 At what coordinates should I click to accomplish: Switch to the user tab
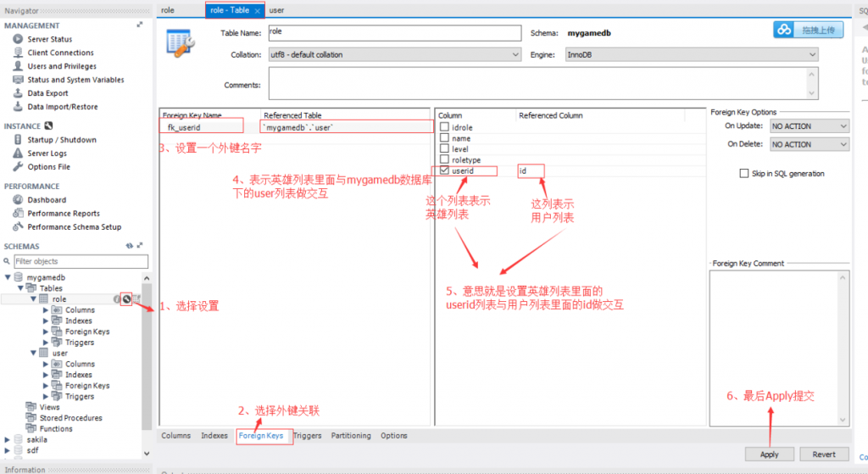(277, 10)
